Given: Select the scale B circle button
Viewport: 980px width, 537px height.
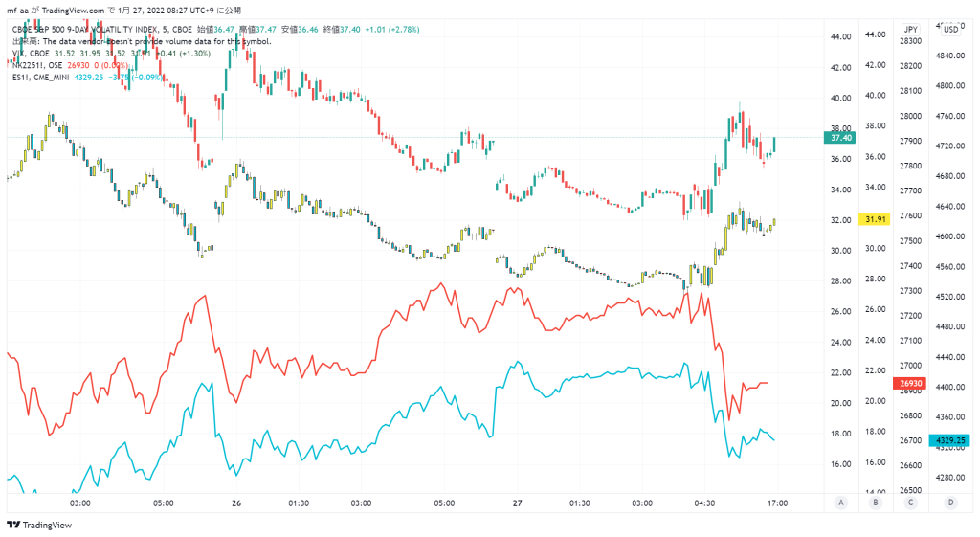Looking at the screenshot, I should click(x=875, y=503).
